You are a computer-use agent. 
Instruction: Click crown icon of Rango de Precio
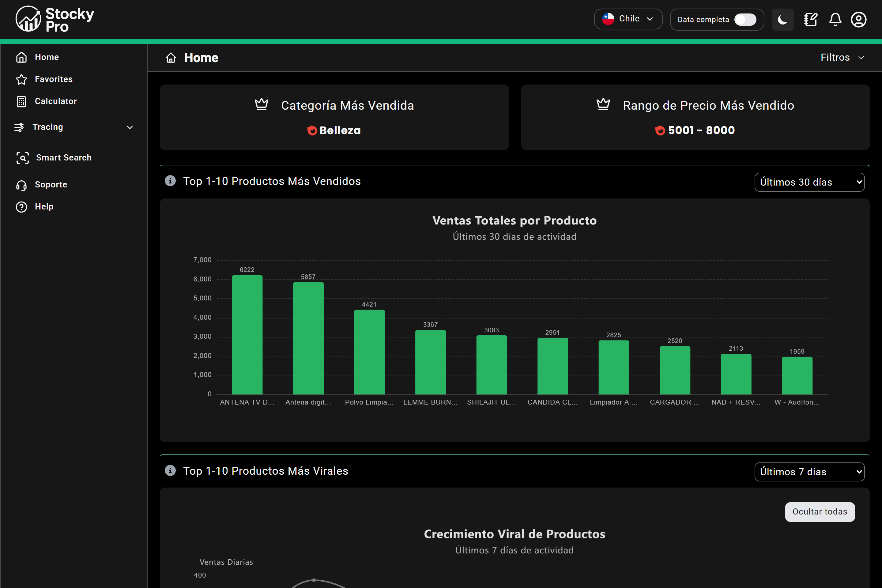pyautogui.click(x=603, y=104)
